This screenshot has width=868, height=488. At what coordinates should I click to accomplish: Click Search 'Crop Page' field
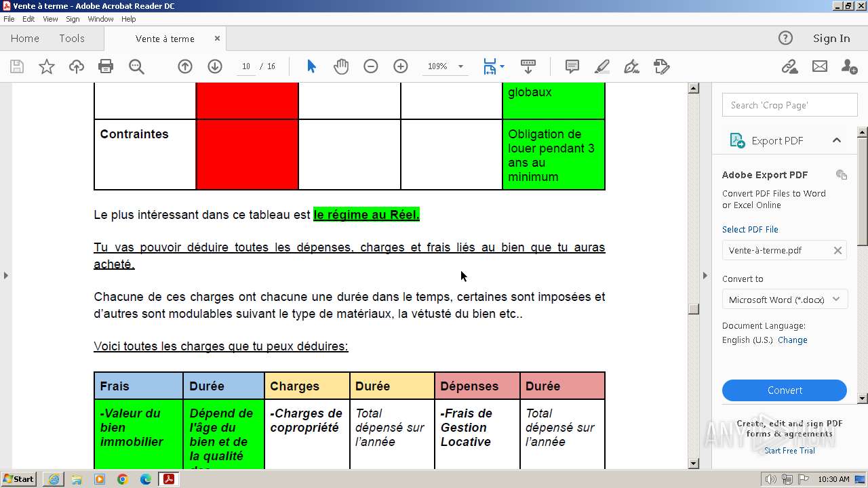(x=789, y=105)
